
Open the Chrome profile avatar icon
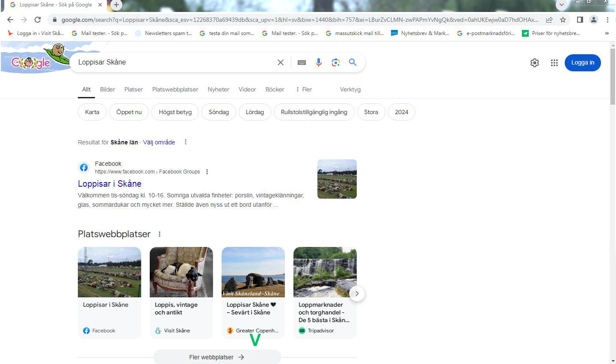click(x=594, y=20)
